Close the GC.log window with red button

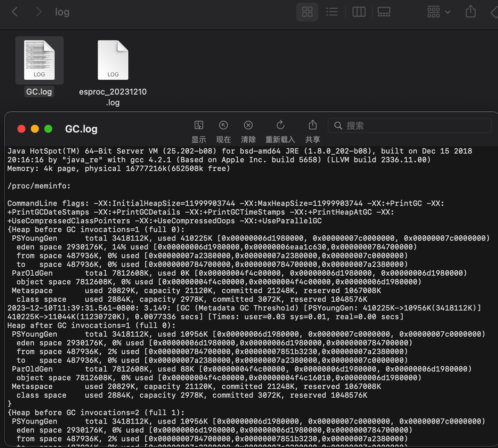(x=21, y=129)
